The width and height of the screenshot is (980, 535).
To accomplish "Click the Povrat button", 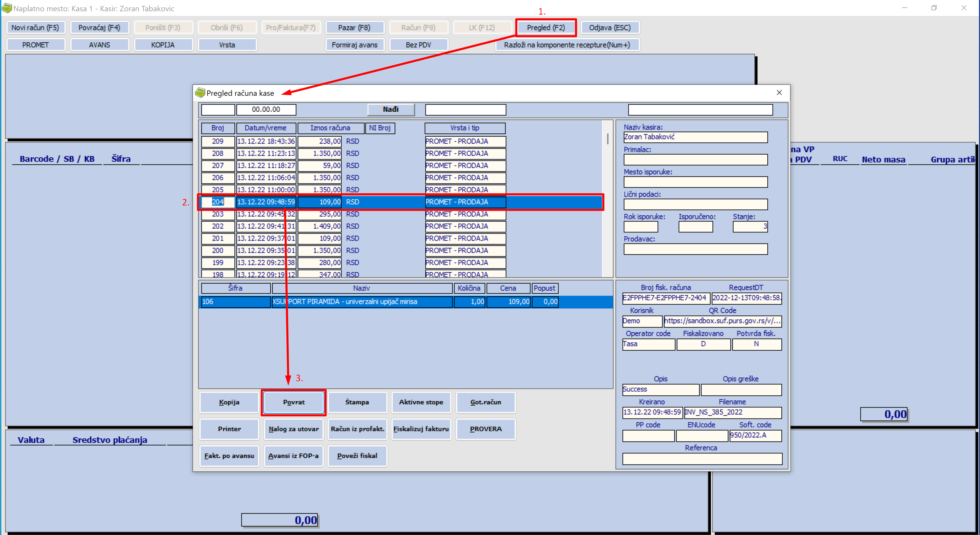I will click(x=293, y=402).
